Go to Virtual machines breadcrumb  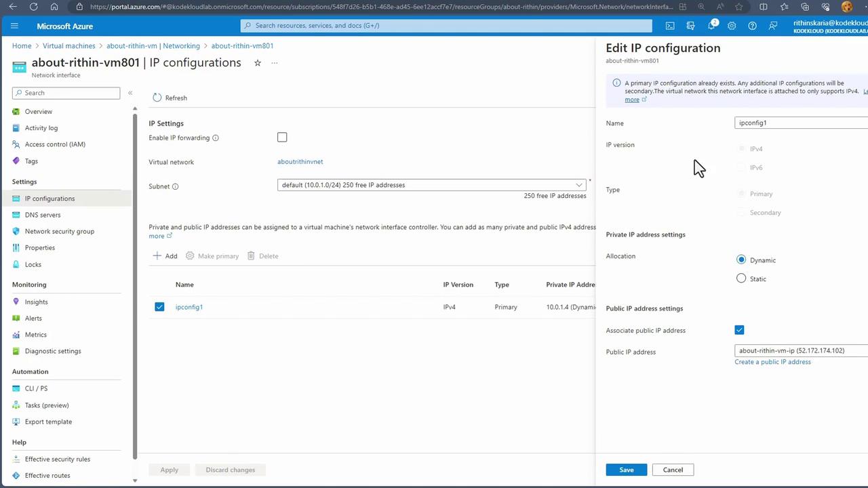coord(69,46)
